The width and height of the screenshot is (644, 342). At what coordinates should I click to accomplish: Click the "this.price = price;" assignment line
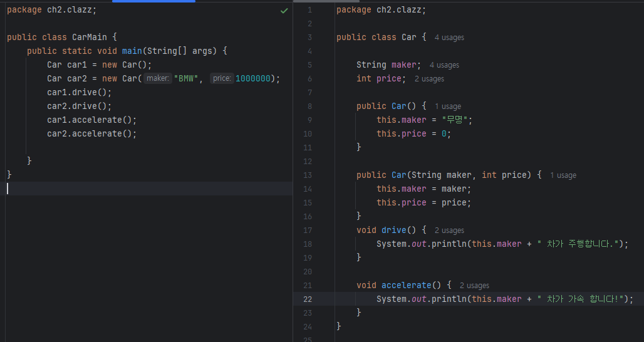424,203
